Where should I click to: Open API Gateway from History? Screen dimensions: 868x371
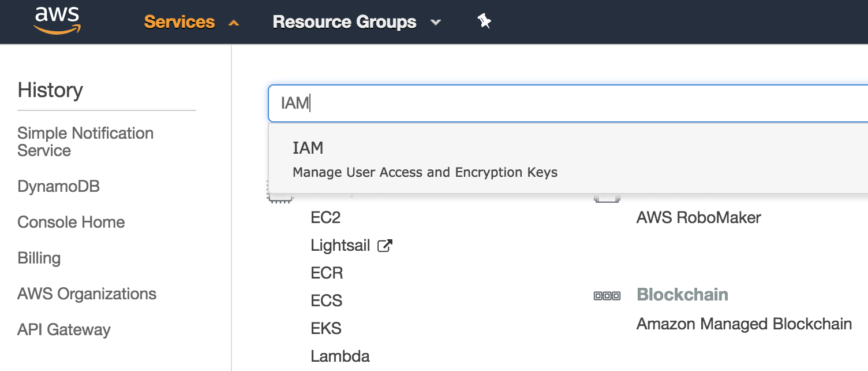pyautogui.click(x=64, y=330)
